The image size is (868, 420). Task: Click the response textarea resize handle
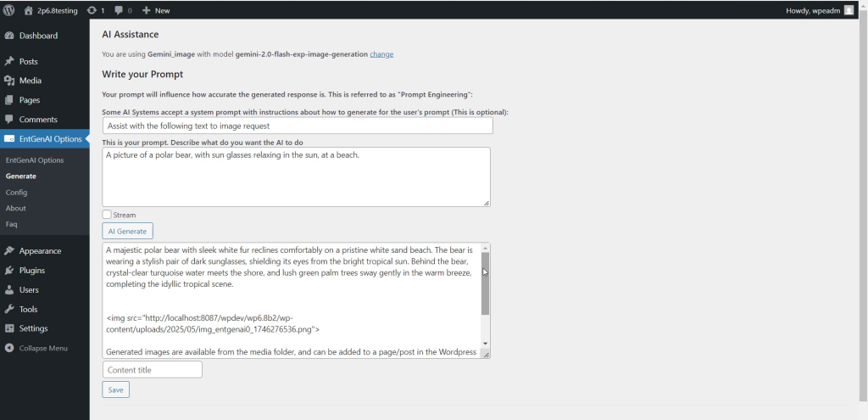(487, 355)
